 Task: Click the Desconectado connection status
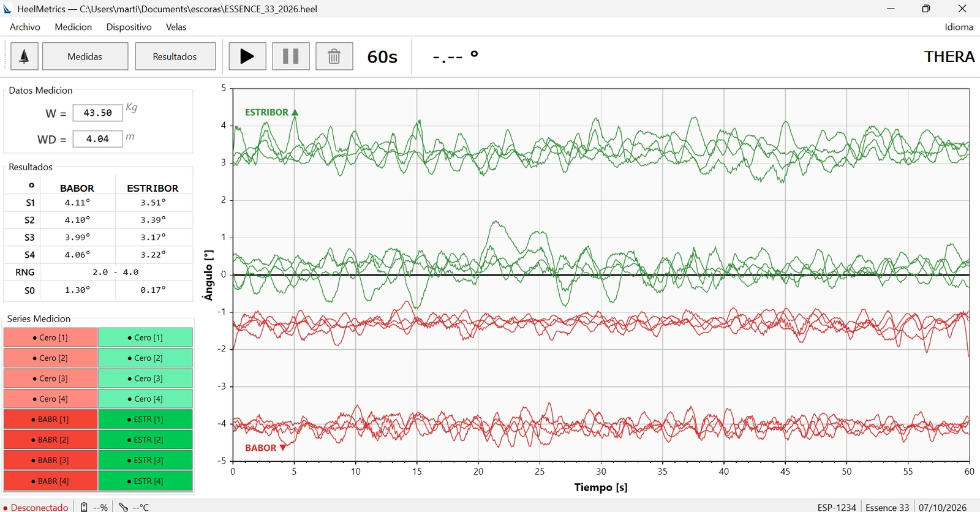[x=36, y=507]
